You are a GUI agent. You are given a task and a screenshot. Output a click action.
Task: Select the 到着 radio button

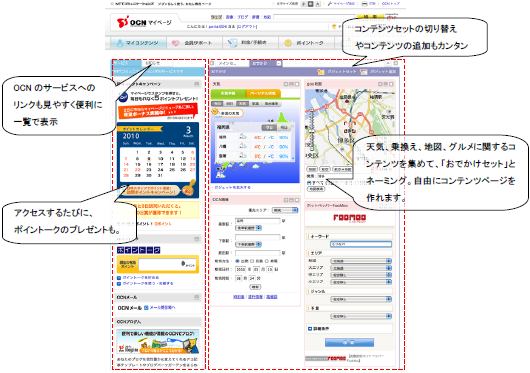click(x=252, y=261)
